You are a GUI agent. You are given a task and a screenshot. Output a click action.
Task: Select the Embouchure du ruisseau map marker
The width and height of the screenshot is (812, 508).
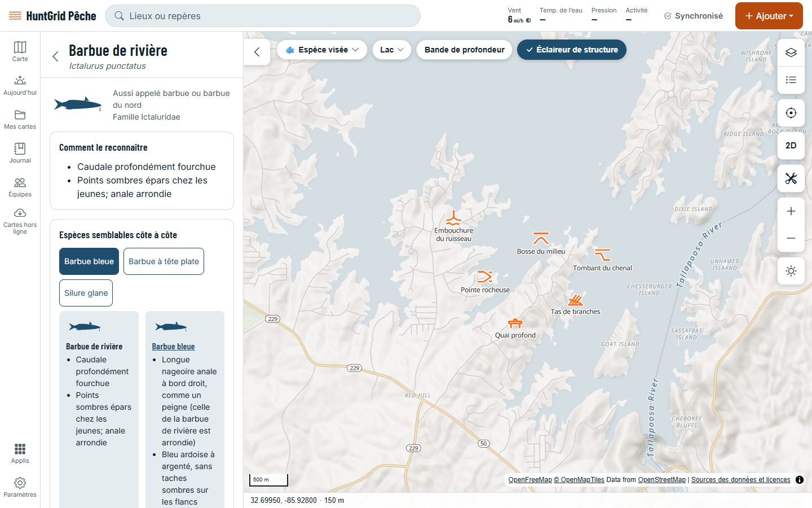(453, 218)
